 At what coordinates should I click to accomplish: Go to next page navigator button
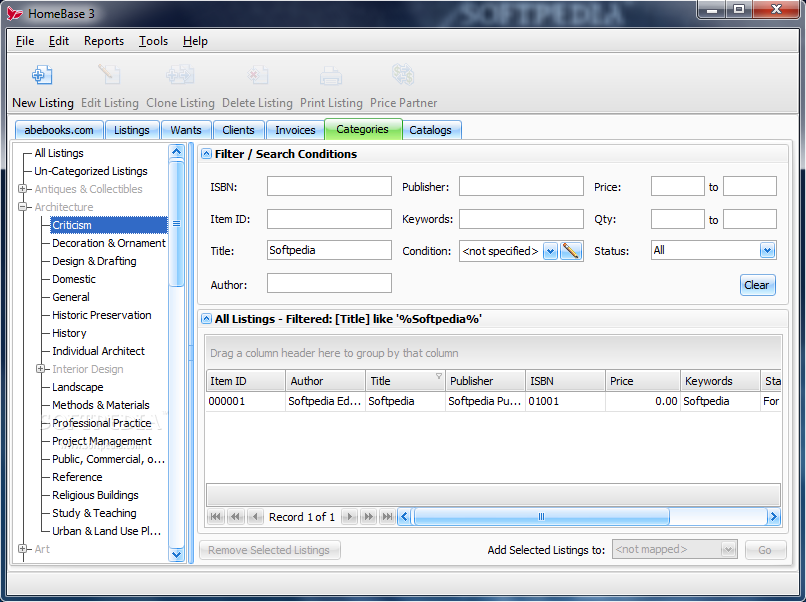[369, 517]
